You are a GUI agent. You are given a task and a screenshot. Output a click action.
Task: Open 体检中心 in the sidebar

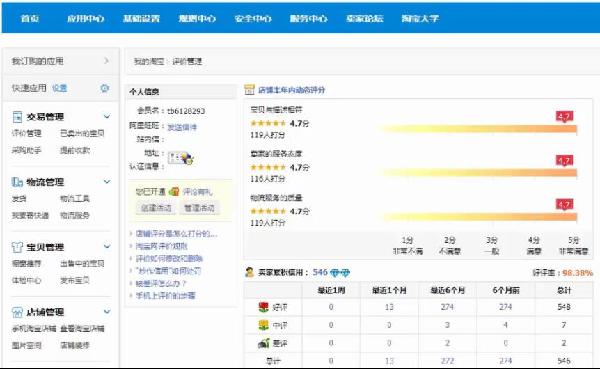26,280
